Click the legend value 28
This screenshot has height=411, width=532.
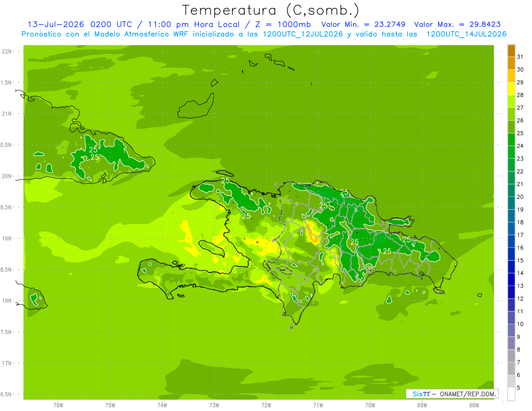click(520, 95)
